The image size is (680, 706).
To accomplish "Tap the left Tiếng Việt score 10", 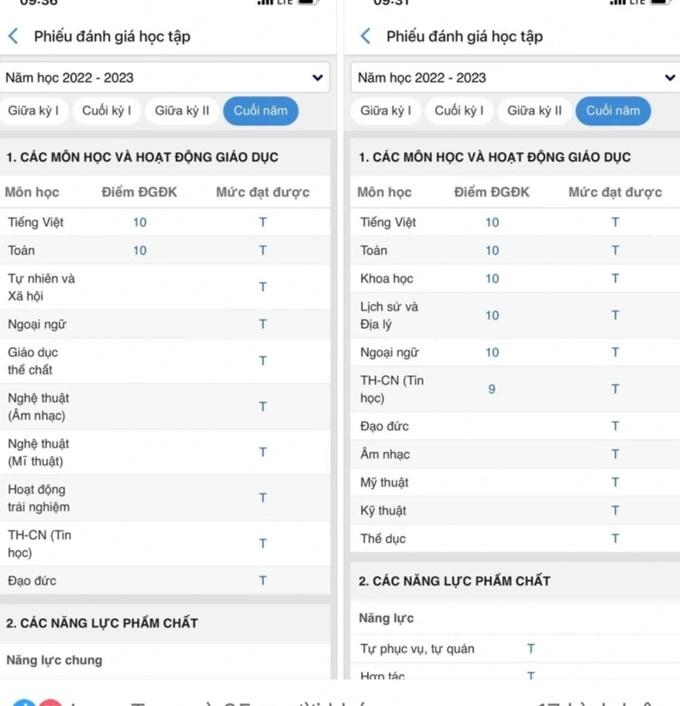I will point(140,222).
